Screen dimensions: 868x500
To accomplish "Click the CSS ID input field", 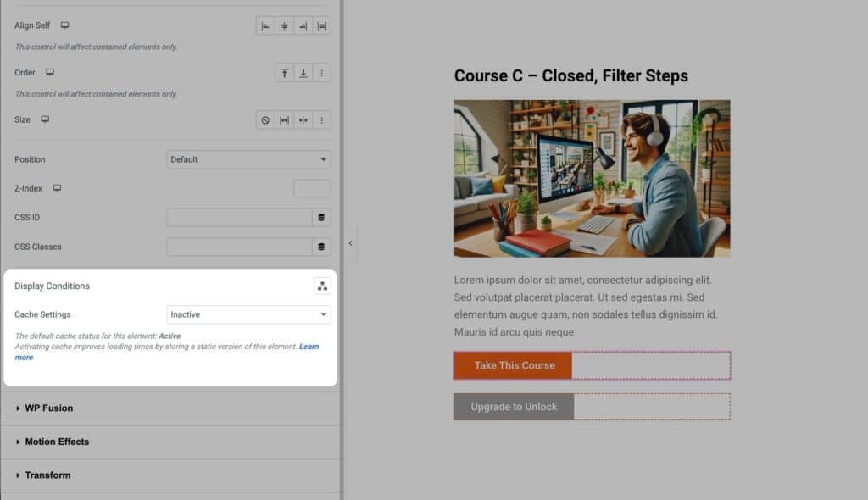I will point(239,218).
